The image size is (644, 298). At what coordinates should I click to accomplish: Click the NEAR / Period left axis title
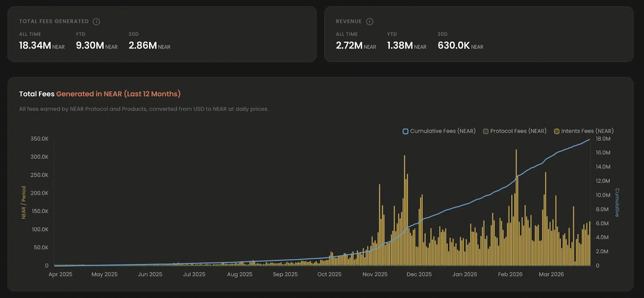pos(23,202)
